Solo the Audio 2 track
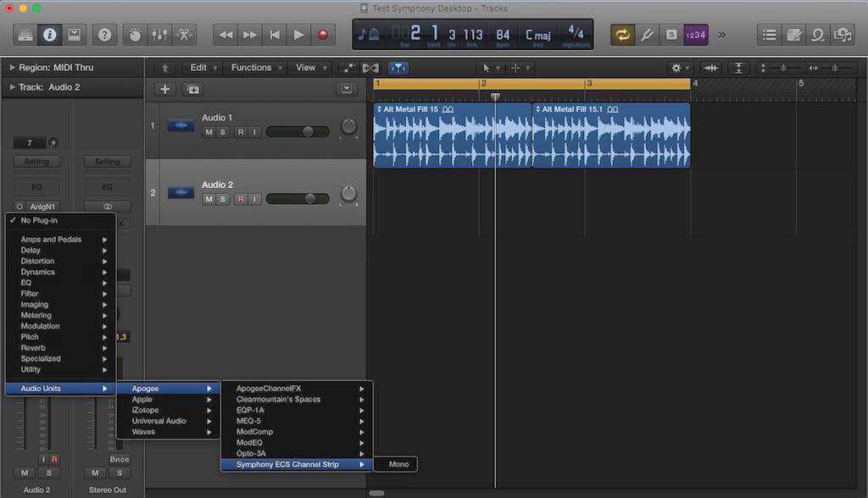Screen dimensions: 868x498 tap(223, 199)
